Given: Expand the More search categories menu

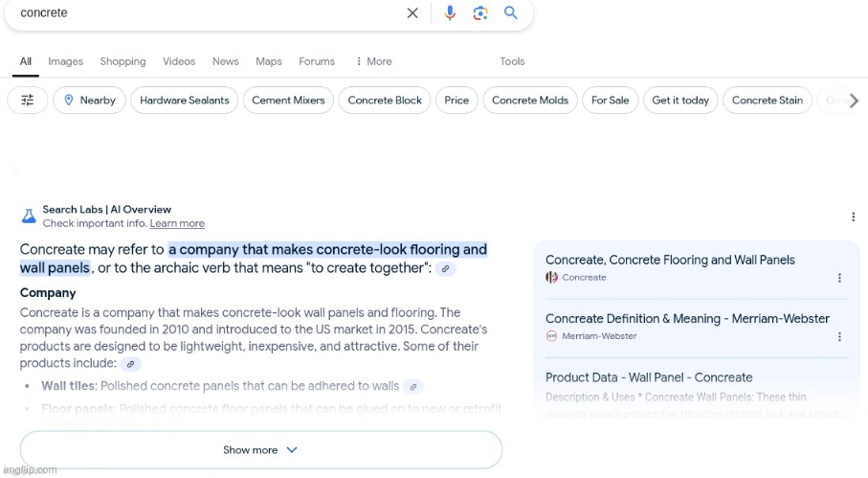Looking at the screenshot, I should point(373,61).
